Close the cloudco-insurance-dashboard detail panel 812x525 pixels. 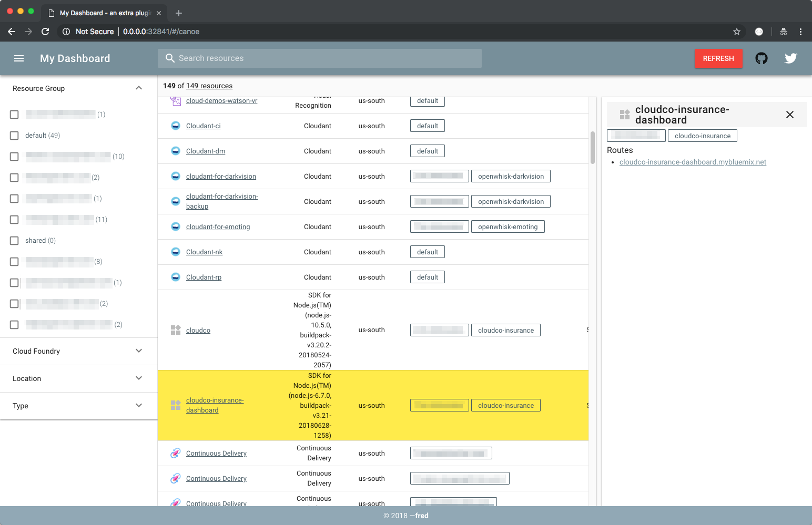point(790,115)
